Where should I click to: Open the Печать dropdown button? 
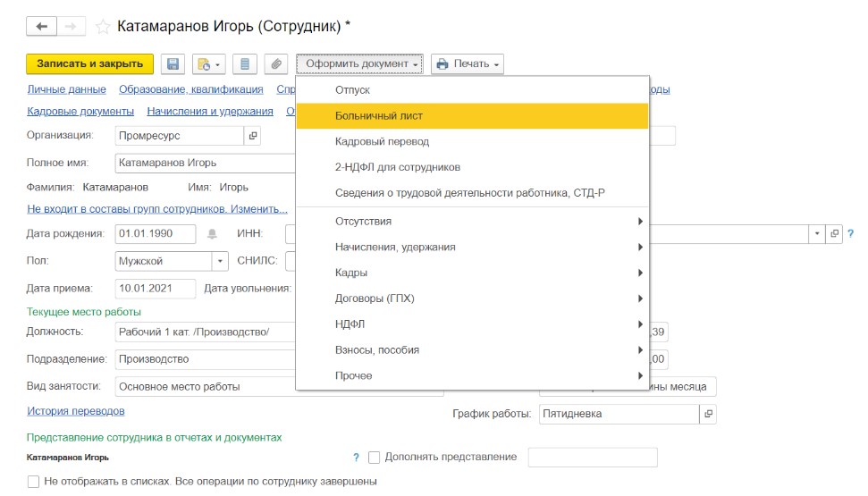click(x=468, y=64)
